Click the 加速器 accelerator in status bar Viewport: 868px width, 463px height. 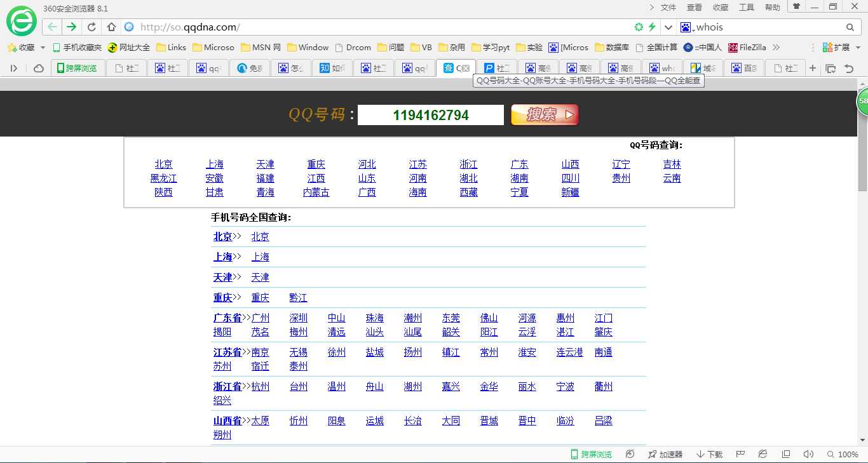pos(665,454)
